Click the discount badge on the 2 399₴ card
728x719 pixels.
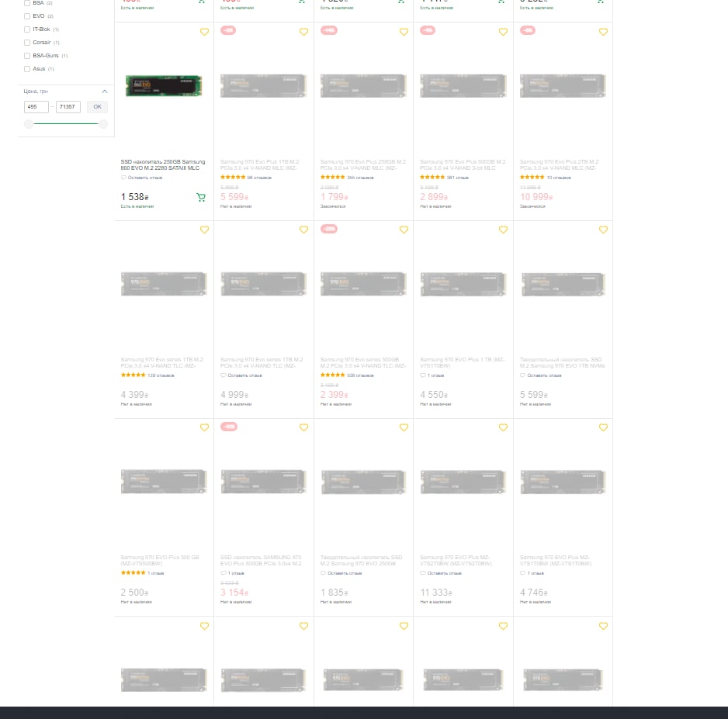tap(329, 229)
